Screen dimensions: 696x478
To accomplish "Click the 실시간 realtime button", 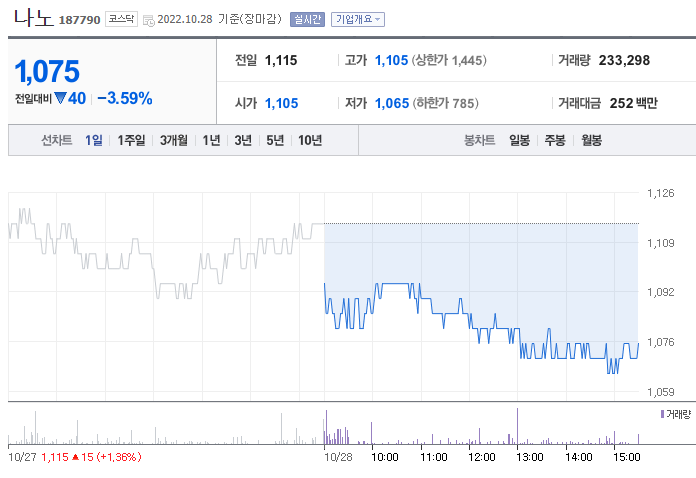I will [x=307, y=20].
